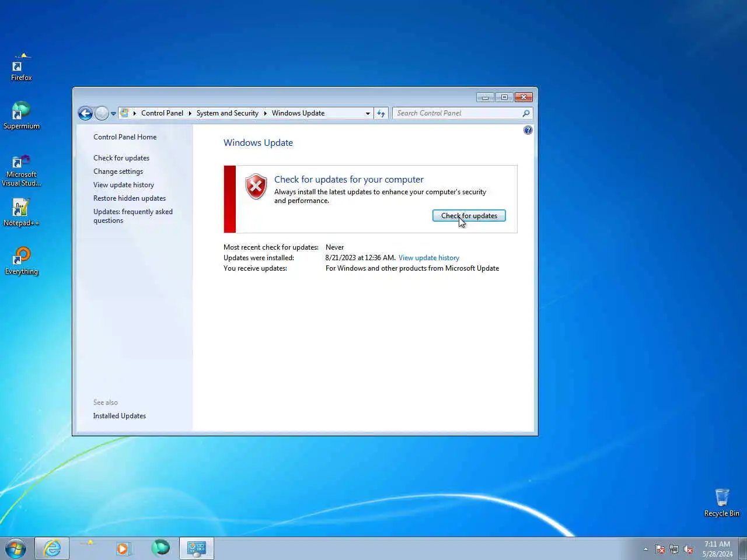Click the Windows Start orb

(16, 548)
